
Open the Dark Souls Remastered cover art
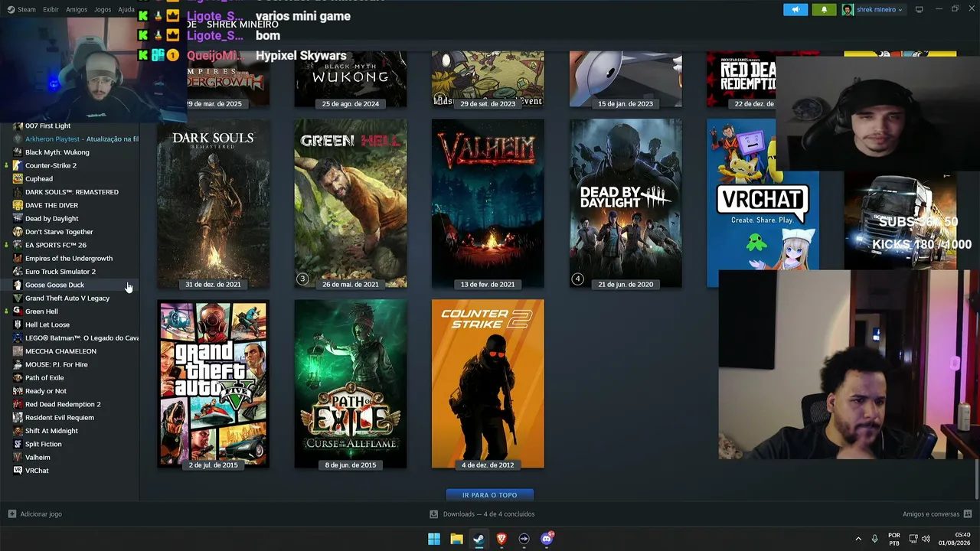[213, 204]
